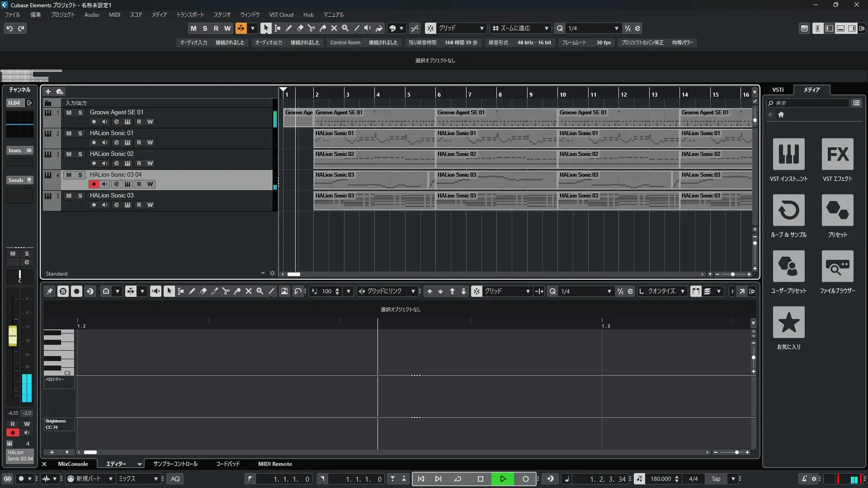Open the MIDI menu
This screenshot has width=868, height=488.
tap(114, 14)
